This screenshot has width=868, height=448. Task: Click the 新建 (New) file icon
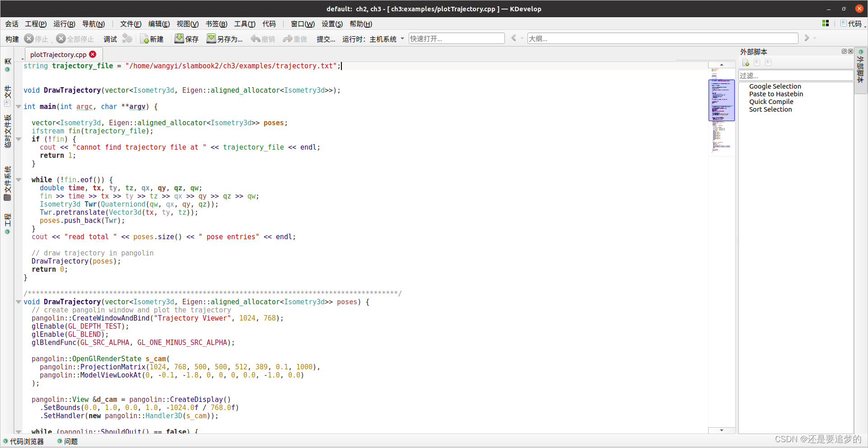pyautogui.click(x=145, y=39)
